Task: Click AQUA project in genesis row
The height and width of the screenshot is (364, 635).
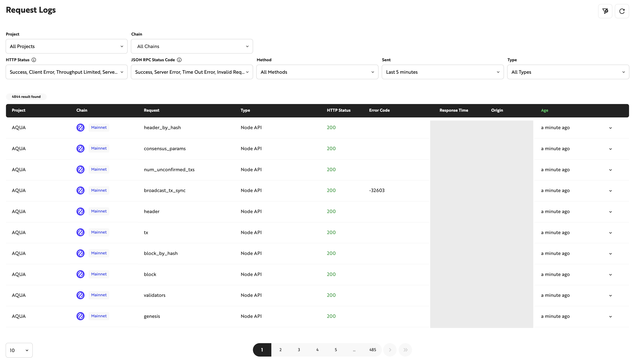Action: [x=19, y=316]
